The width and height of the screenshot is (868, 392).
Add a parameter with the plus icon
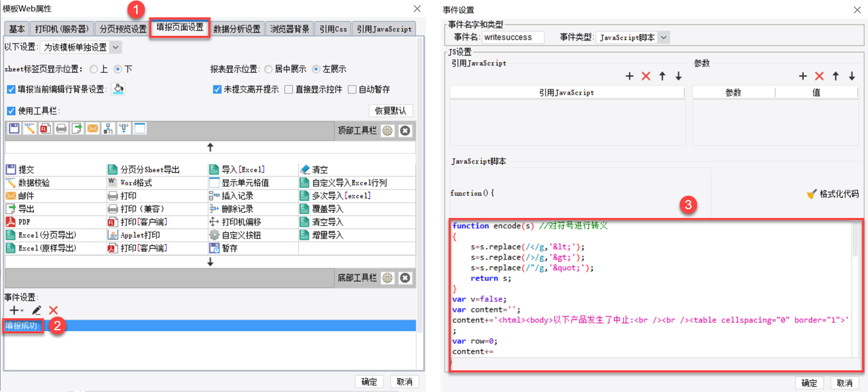click(803, 76)
